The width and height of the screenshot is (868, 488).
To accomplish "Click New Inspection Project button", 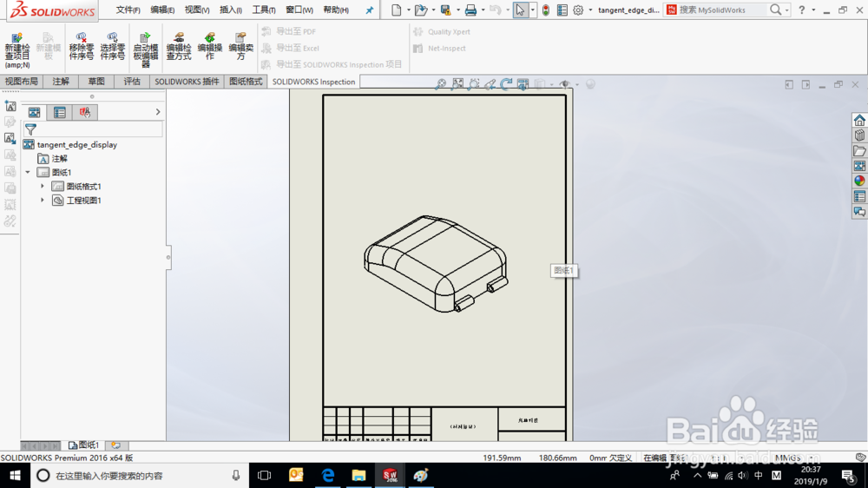I will 17,49.
